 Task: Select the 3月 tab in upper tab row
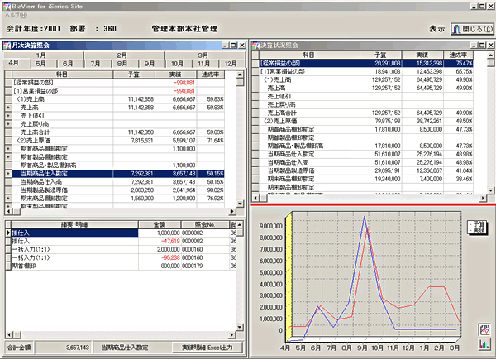[203, 55]
